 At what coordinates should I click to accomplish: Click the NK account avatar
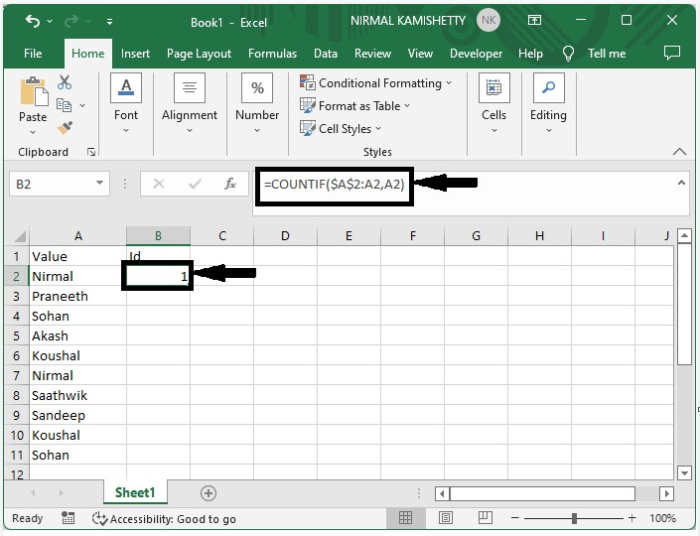(x=488, y=20)
